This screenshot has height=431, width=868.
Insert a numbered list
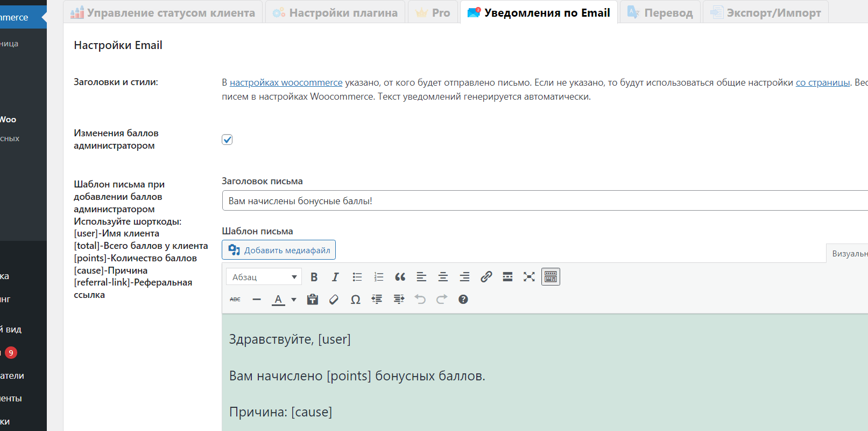(378, 277)
